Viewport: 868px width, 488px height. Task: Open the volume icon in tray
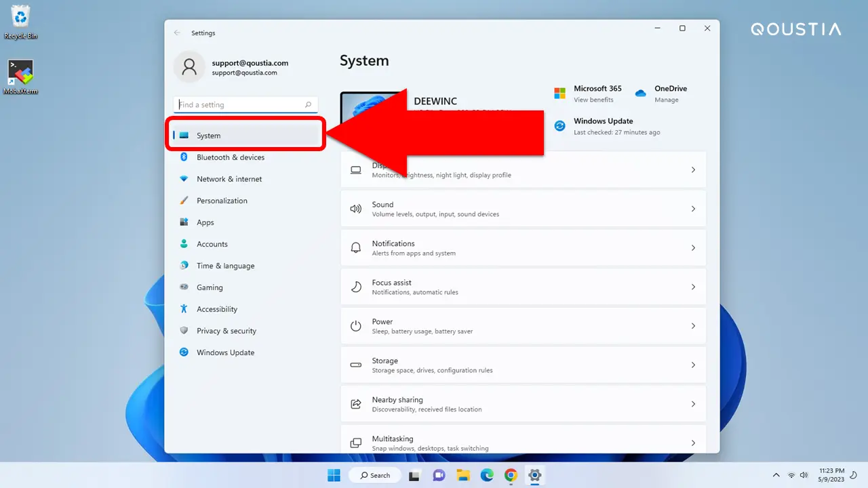coord(804,475)
